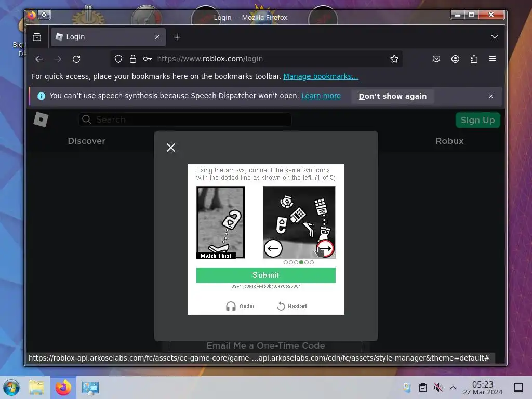Screen dimensions: 532x399
Task: Dismiss the speech dispatcher notification
Action: point(490,96)
